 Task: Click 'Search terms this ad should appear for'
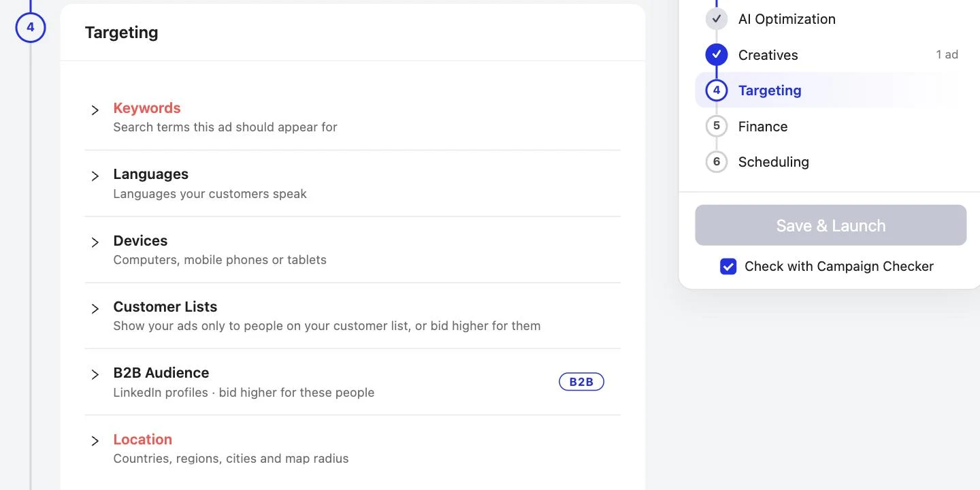click(225, 127)
